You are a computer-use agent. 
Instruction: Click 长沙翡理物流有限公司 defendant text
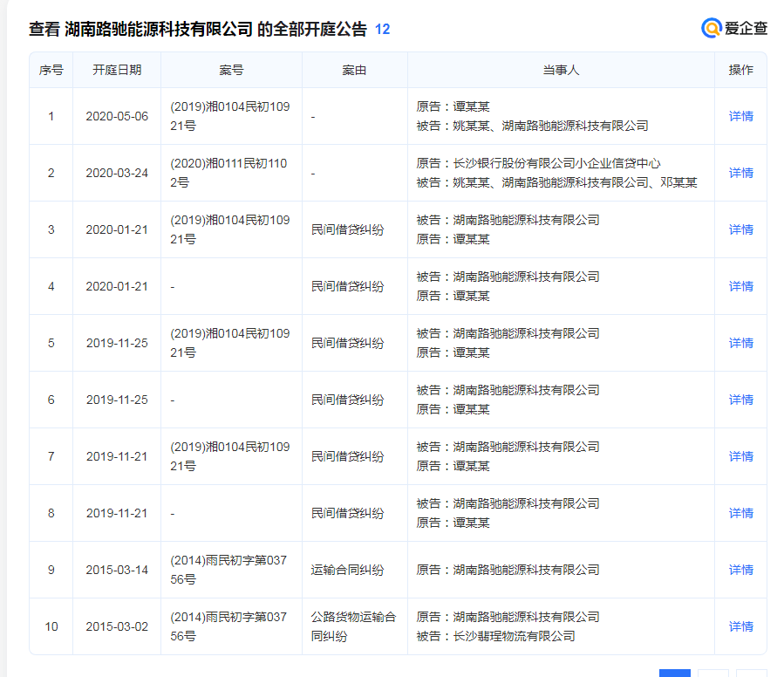[x=514, y=636]
